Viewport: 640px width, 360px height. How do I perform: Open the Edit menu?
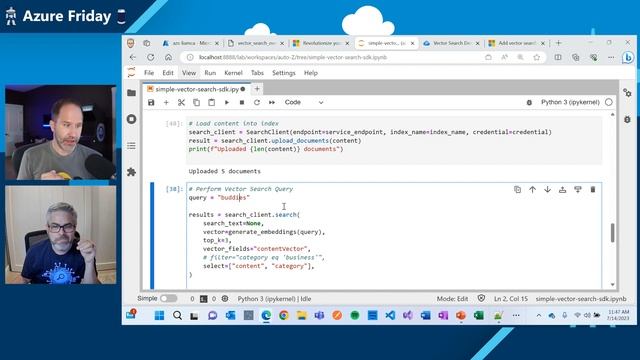click(x=168, y=73)
